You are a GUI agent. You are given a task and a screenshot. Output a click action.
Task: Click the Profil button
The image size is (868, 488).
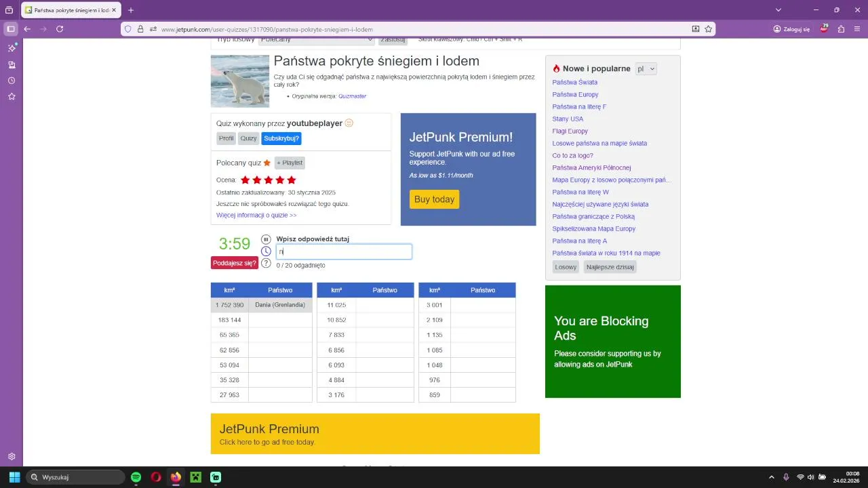(226, 138)
